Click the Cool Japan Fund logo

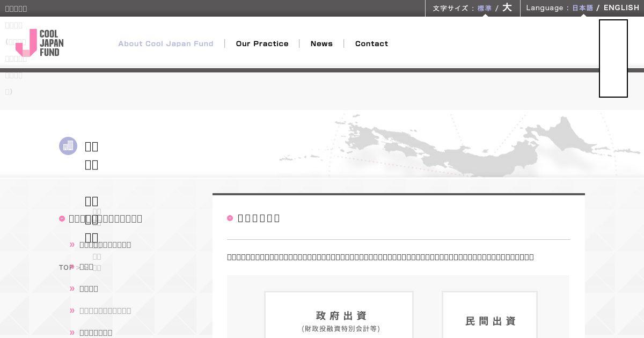40,43
